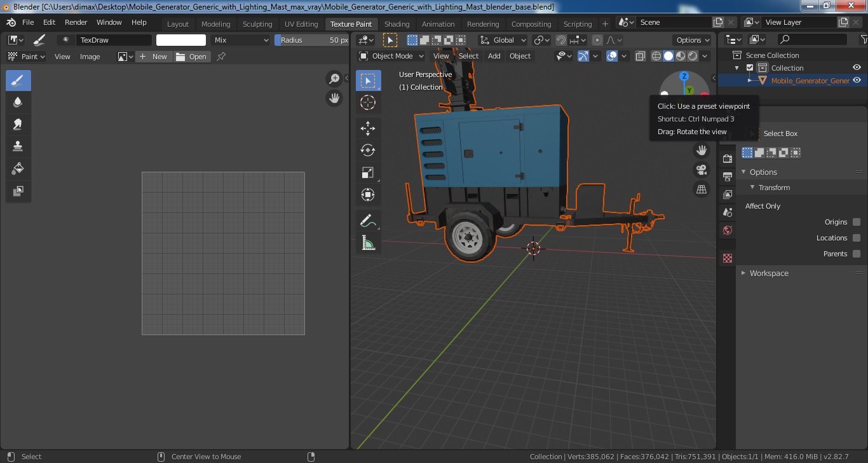868x463 pixels.
Task: Pick the Measure tool in viewport toolbar
Action: tap(368, 242)
